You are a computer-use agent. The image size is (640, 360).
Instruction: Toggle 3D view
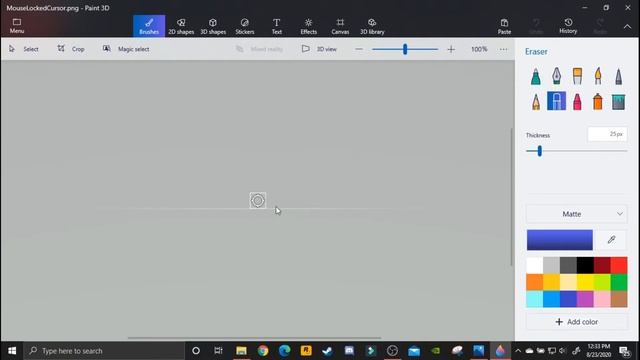319,49
